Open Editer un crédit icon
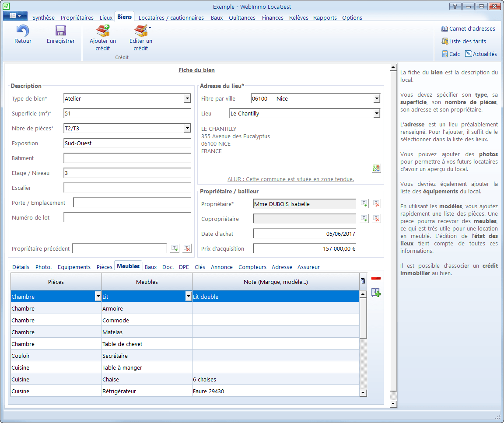 tap(140, 31)
